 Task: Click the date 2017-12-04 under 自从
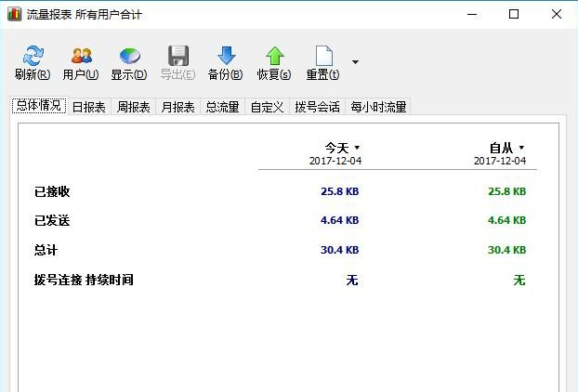pyautogui.click(x=500, y=161)
